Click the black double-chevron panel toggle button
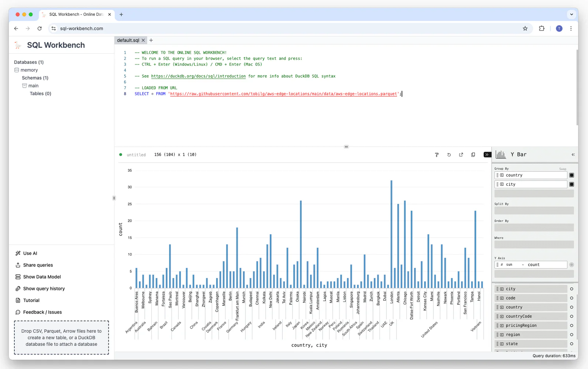Viewport: 588px width, 369px height. coord(487,155)
